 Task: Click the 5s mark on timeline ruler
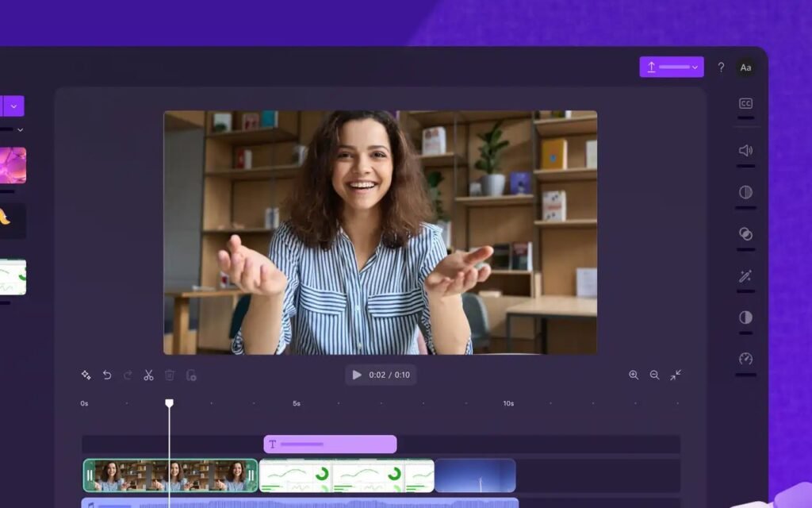point(297,403)
